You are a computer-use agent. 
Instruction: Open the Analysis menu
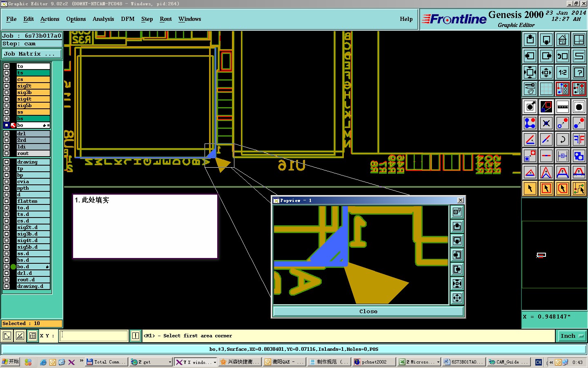(103, 19)
